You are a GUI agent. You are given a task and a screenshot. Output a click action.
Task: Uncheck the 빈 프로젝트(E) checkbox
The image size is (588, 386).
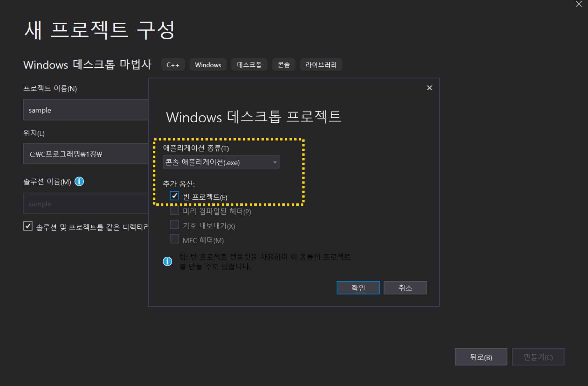click(x=174, y=196)
